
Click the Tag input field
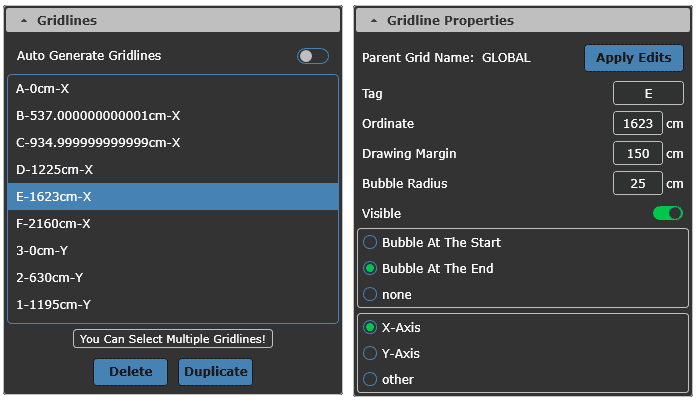[648, 94]
